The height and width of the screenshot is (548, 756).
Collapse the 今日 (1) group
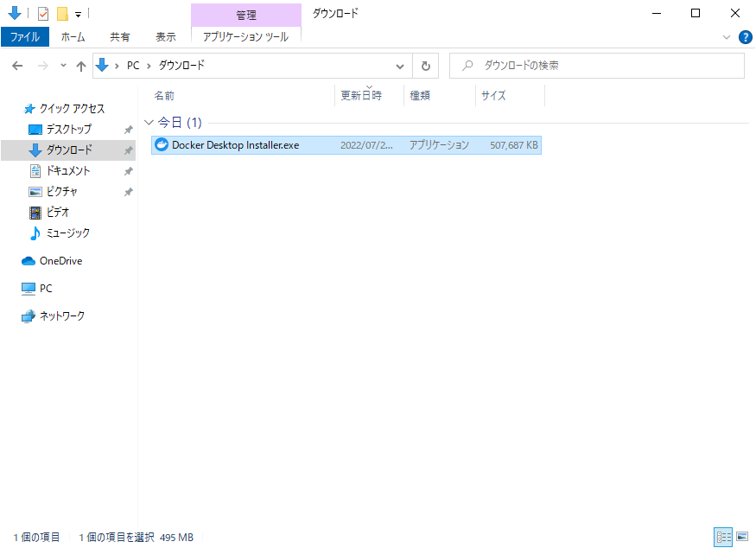(x=149, y=123)
